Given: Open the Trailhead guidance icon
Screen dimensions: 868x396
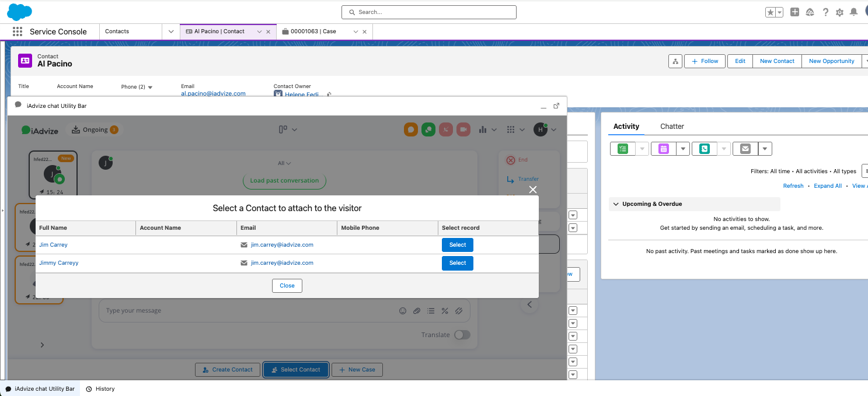Looking at the screenshot, I should coord(810,12).
